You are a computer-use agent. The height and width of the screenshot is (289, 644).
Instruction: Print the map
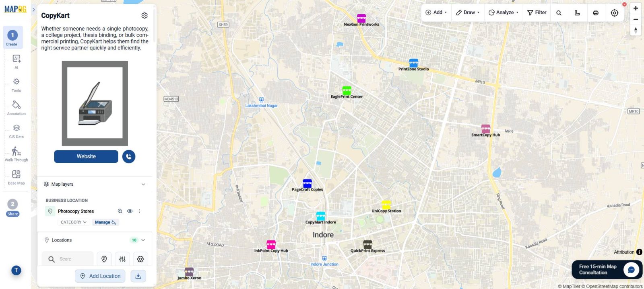click(596, 13)
